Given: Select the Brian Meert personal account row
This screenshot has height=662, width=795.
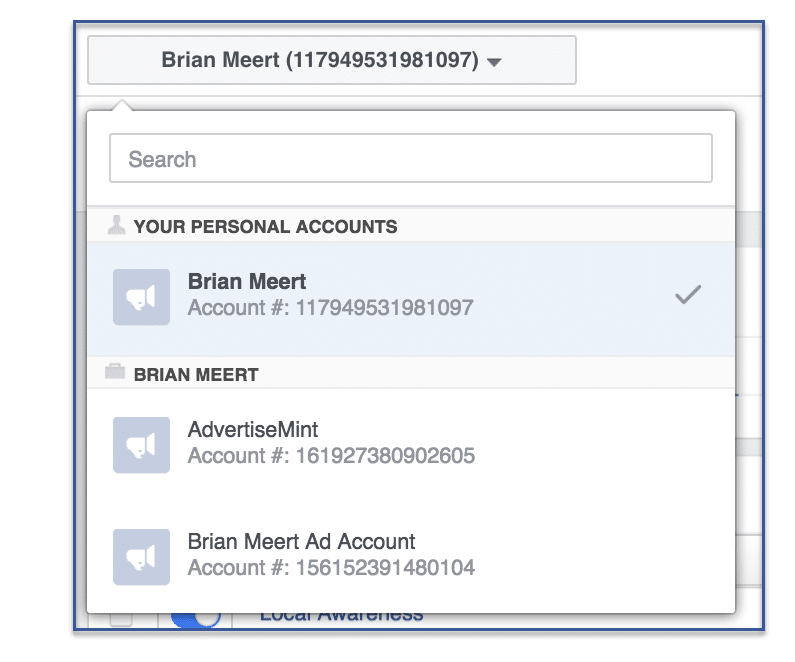Looking at the screenshot, I should tap(411, 298).
